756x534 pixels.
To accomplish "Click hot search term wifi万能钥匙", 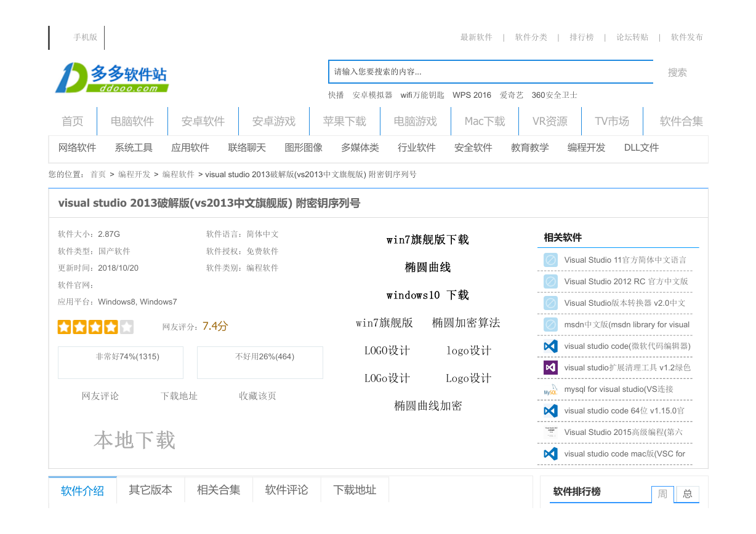I will [422, 95].
